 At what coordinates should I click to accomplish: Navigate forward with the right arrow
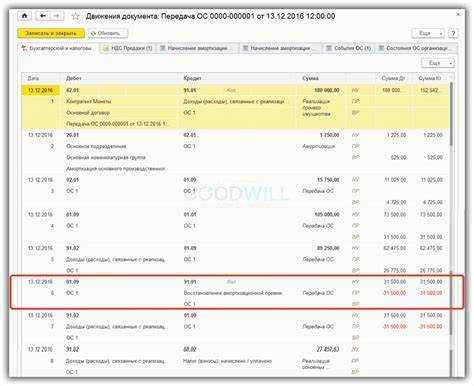[x=57, y=16]
